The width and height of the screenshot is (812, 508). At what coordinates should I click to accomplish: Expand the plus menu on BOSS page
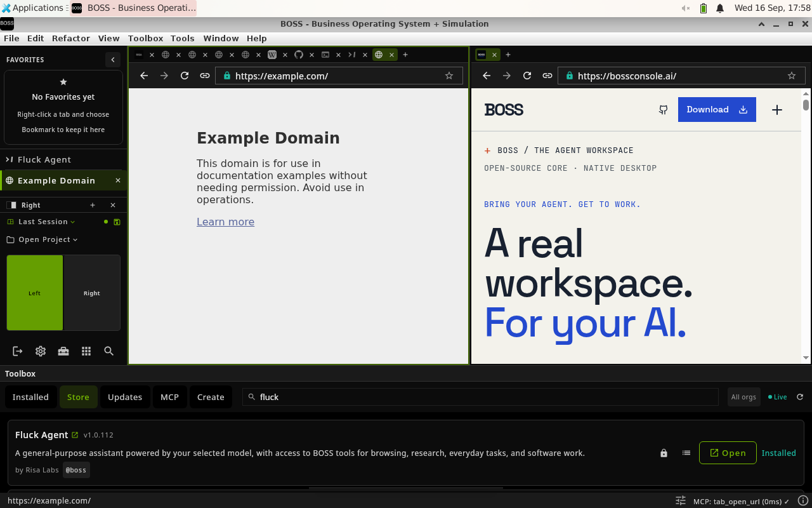pos(777,110)
